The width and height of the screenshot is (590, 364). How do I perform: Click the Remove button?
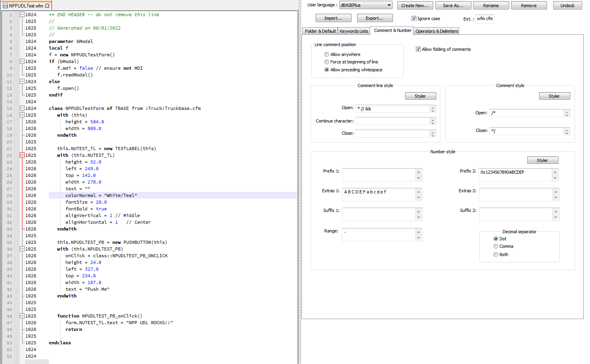pyautogui.click(x=529, y=6)
